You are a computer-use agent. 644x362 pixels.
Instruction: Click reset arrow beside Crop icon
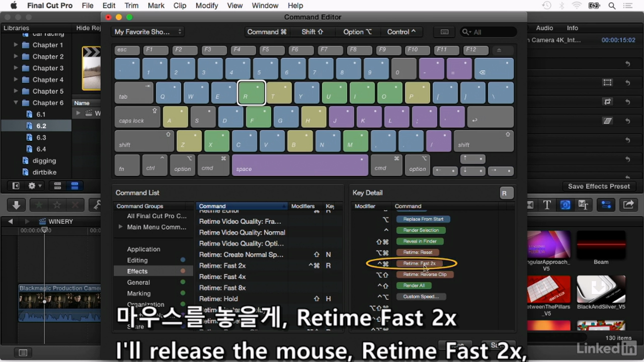(x=627, y=102)
